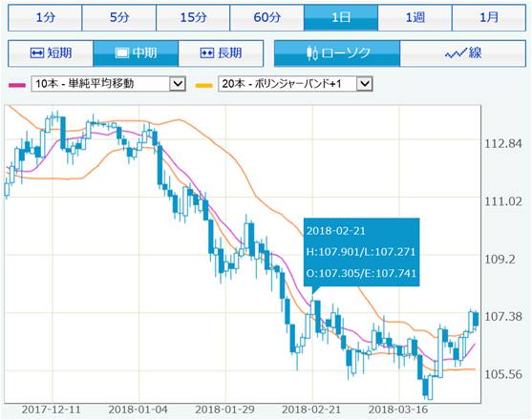Set display range to 中期

tap(136, 53)
